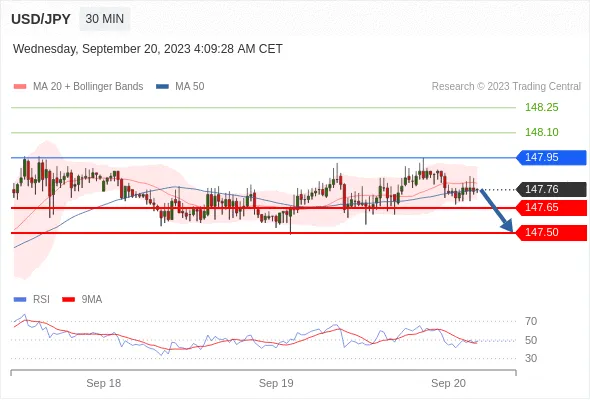Click the RSI 50 level label
The image size is (590, 400).
pos(531,340)
